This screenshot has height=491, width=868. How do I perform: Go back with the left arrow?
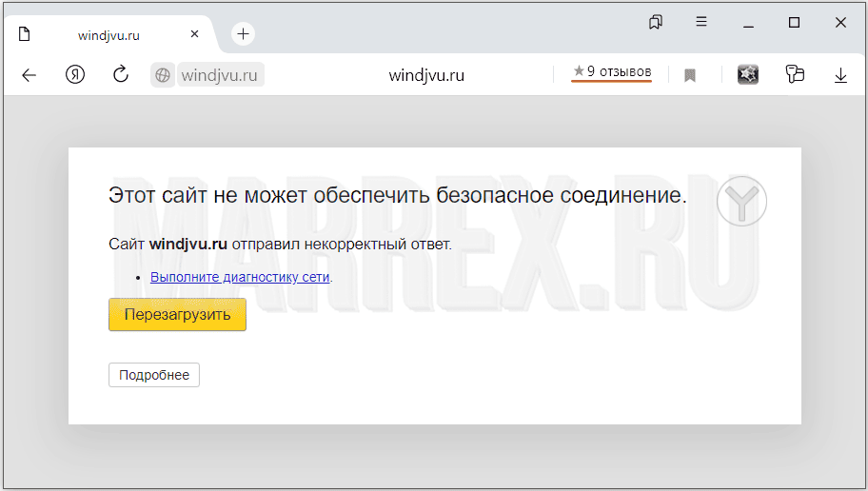point(29,75)
